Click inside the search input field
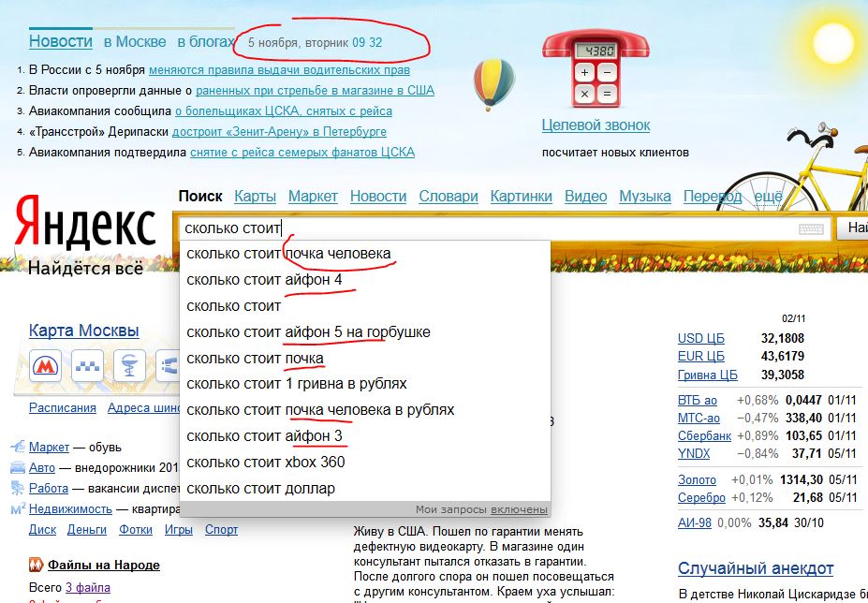868x603 pixels. 487,228
